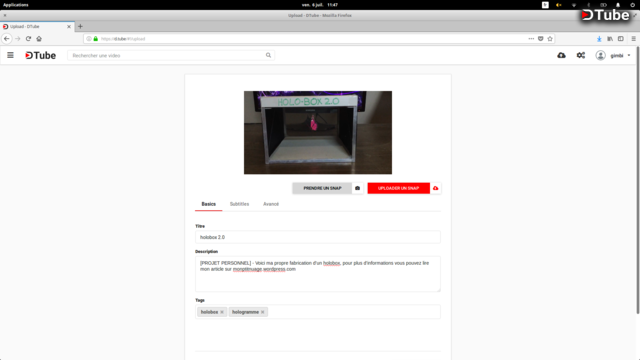The width and height of the screenshot is (640, 360).
Task: Click the cloud icon beside Uploader un snap
Action: pos(436,188)
